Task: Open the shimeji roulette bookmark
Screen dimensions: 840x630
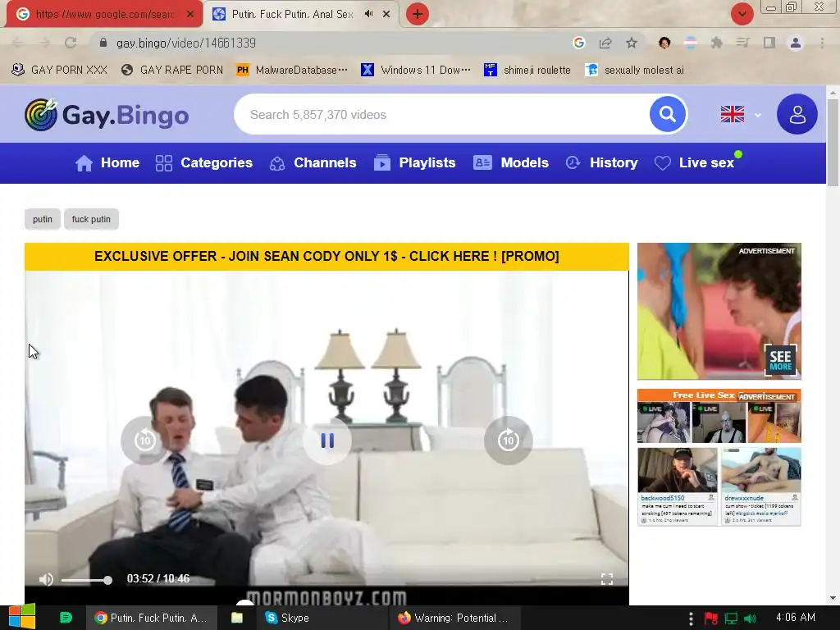Action: 527,71
